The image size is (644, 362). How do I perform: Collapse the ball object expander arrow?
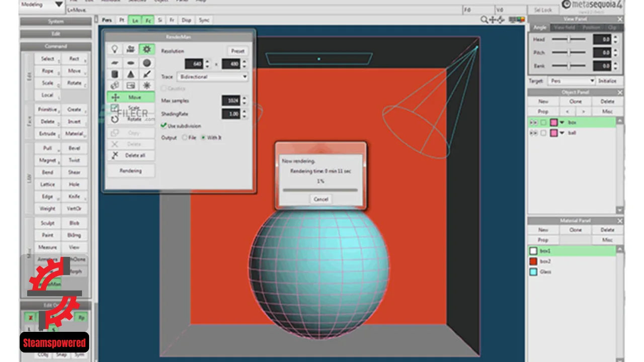coord(562,133)
